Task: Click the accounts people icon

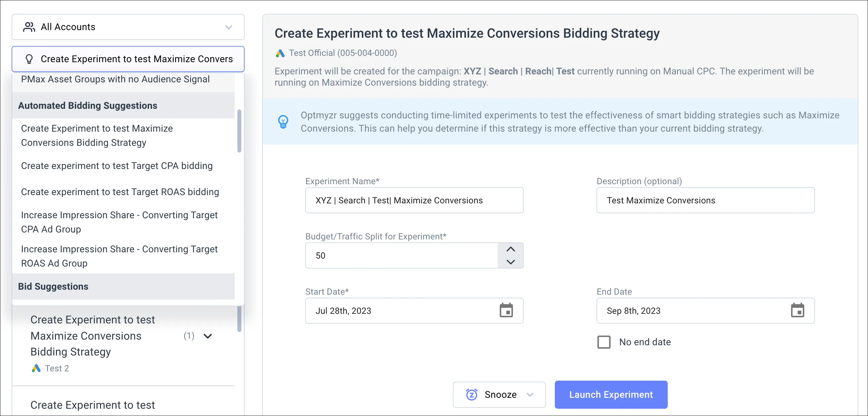Action: coord(29,27)
